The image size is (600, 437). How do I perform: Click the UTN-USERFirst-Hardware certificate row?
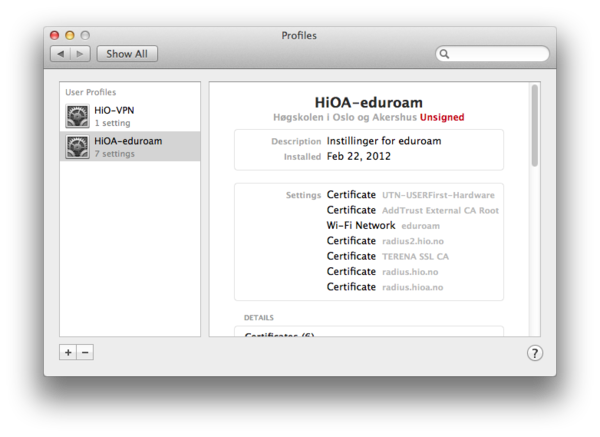[411, 195]
